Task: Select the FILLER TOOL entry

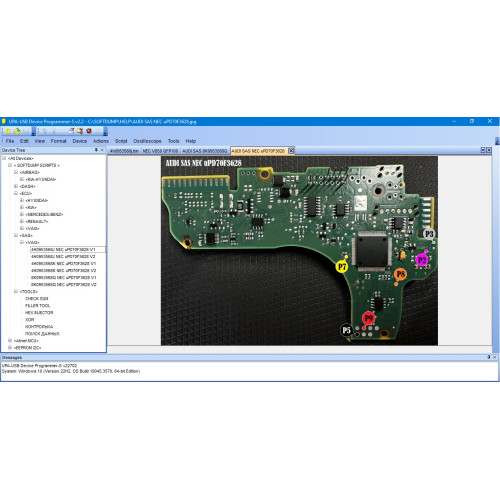Action: coord(38,306)
